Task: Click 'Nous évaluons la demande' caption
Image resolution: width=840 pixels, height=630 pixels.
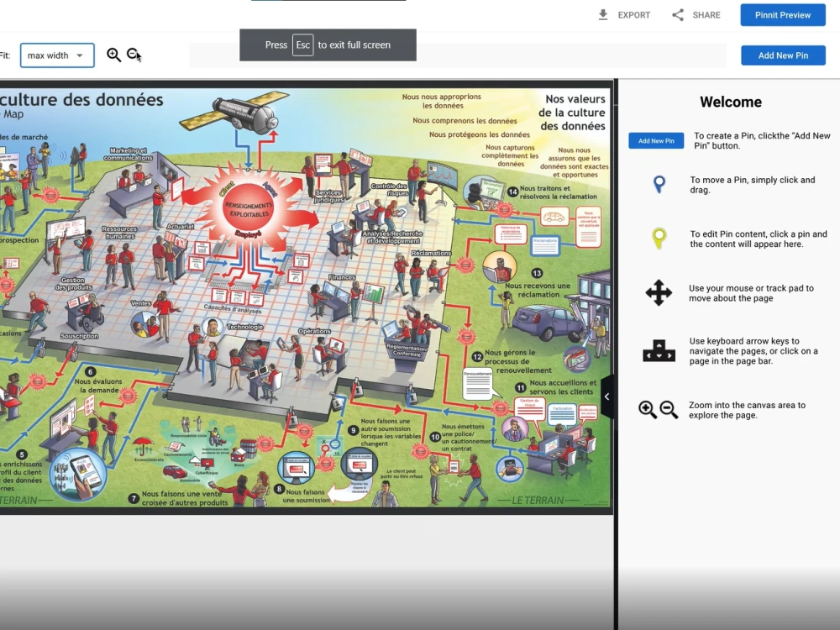Action: coord(98,386)
